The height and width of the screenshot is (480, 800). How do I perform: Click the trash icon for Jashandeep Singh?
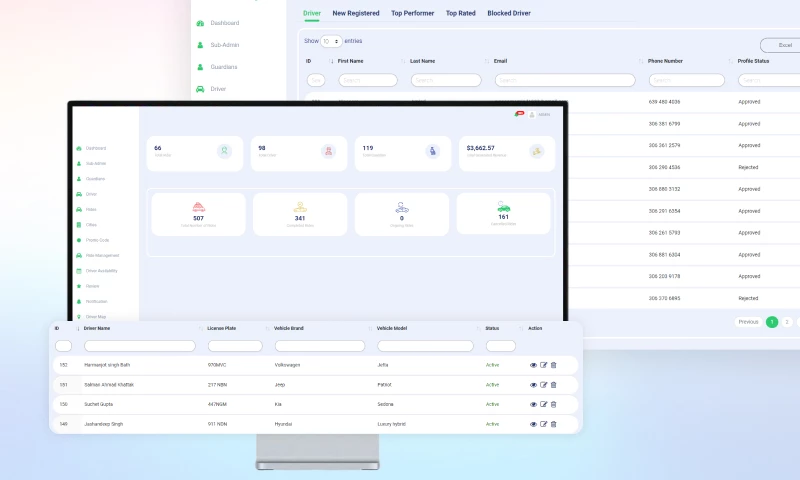[554, 424]
